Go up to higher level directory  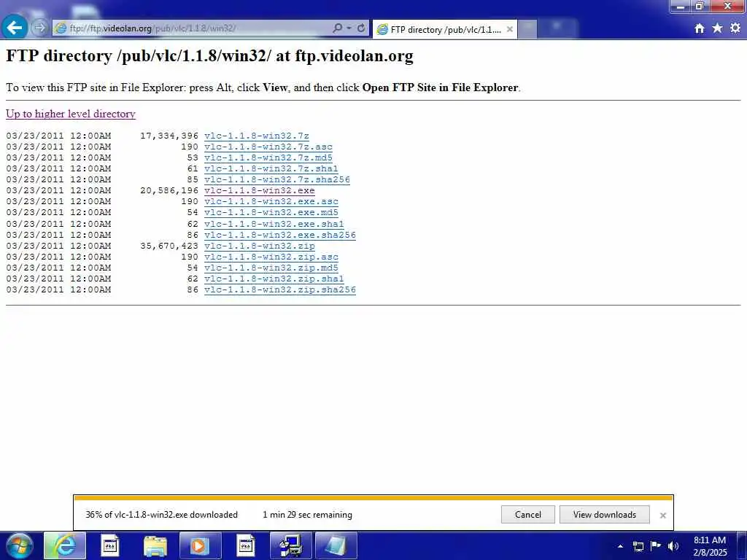point(71,114)
